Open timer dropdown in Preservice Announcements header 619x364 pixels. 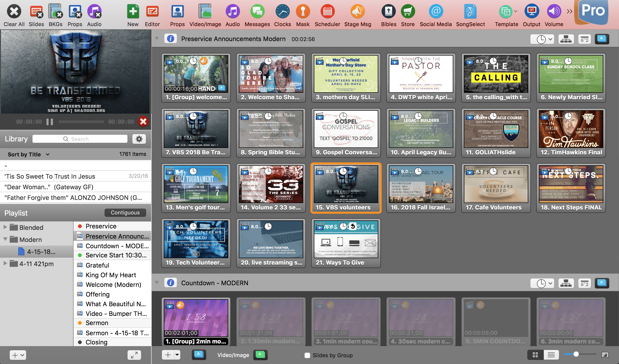542,39
